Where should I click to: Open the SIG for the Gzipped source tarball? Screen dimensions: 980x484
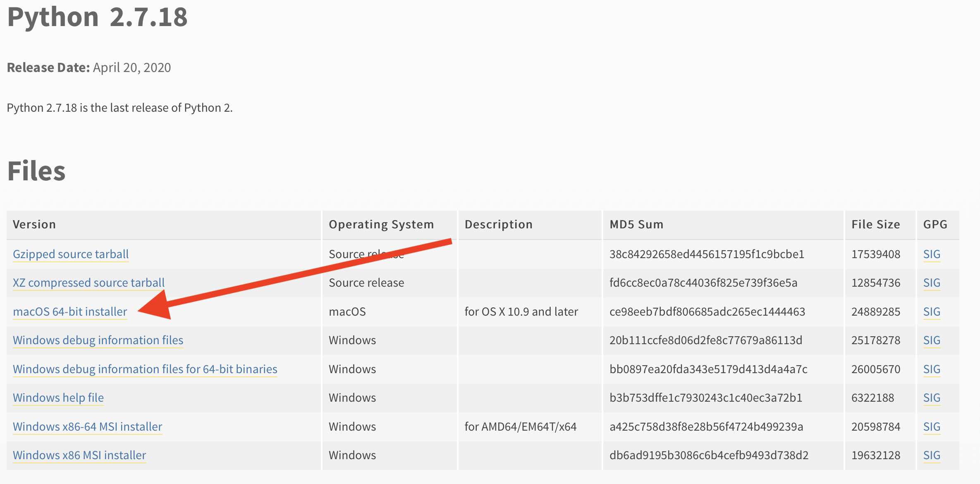pyautogui.click(x=931, y=254)
